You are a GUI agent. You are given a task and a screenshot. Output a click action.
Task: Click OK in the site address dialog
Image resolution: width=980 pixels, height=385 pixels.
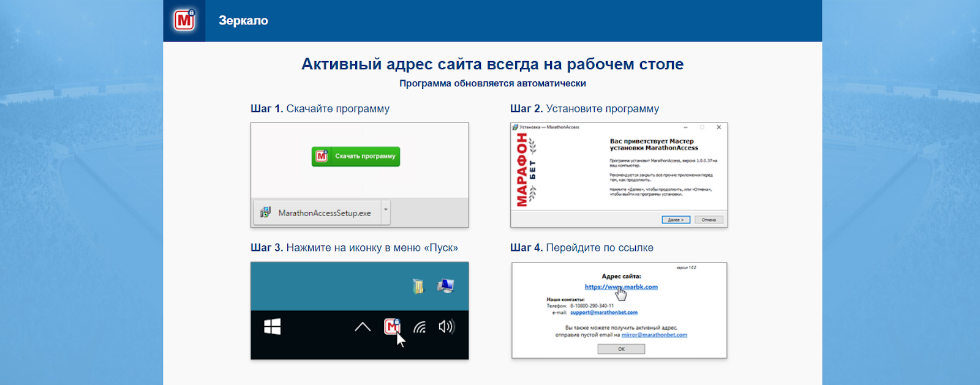tap(621, 349)
